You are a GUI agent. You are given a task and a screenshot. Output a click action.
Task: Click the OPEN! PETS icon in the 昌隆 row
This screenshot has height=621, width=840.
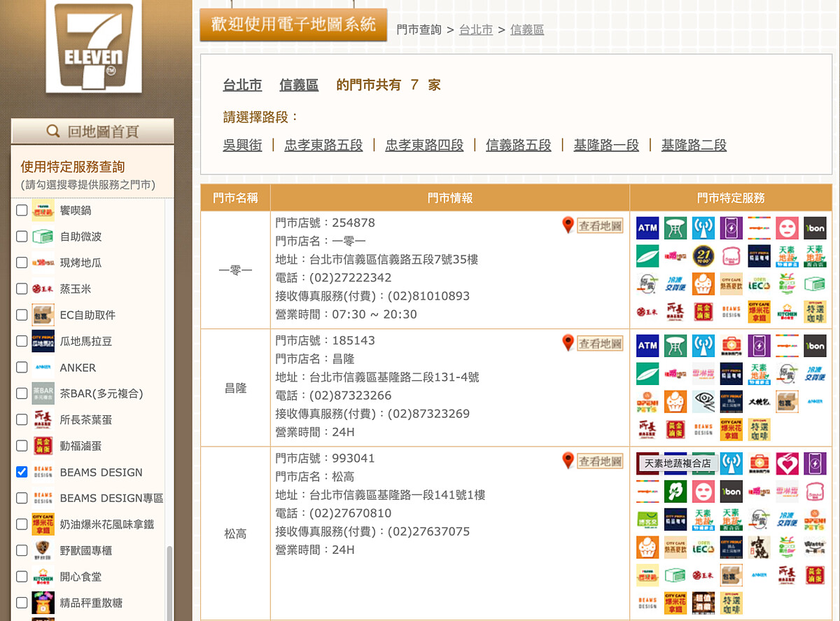[x=647, y=402]
